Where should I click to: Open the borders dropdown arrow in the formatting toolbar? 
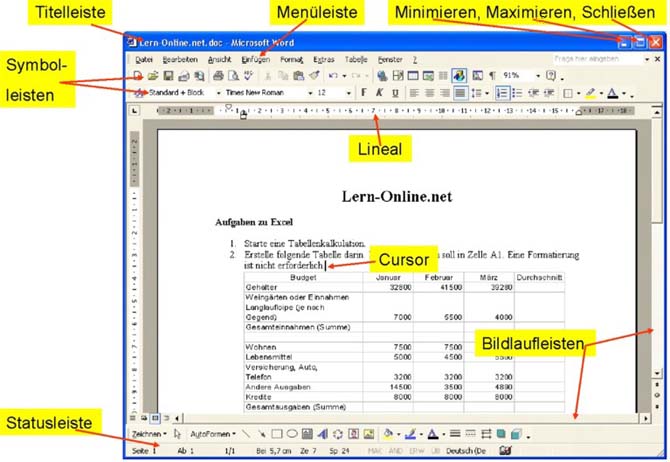(579, 93)
